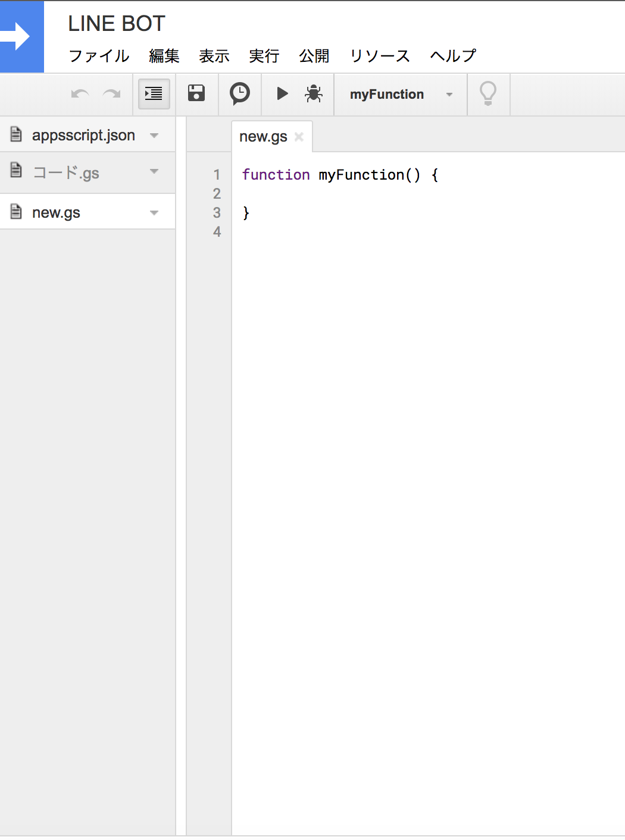Select the new.gs tab
The width and height of the screenshot is (625, 840).
[x=263, y=136]
